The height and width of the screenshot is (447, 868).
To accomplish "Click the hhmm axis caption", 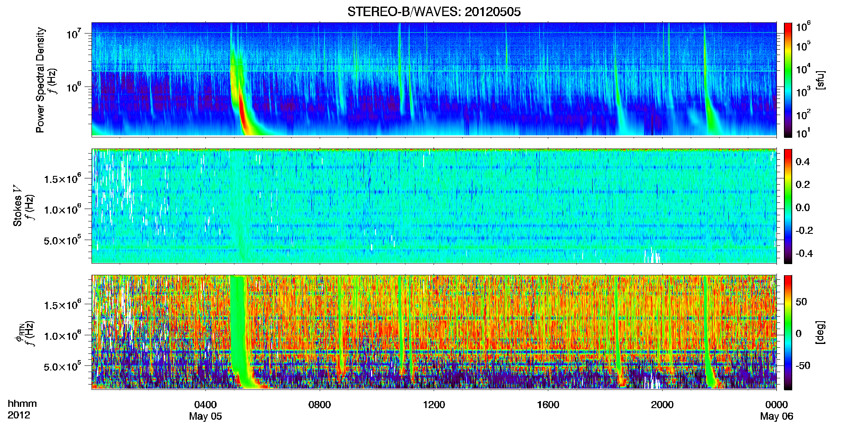I will (22, 404).
